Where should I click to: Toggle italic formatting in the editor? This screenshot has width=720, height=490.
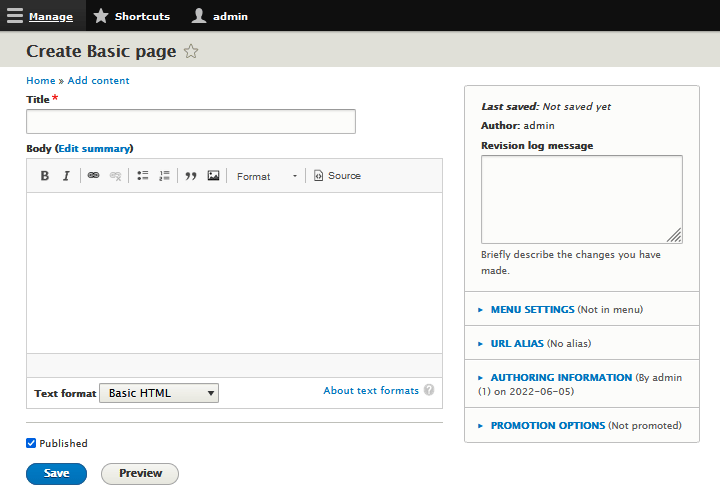(66, 176)
